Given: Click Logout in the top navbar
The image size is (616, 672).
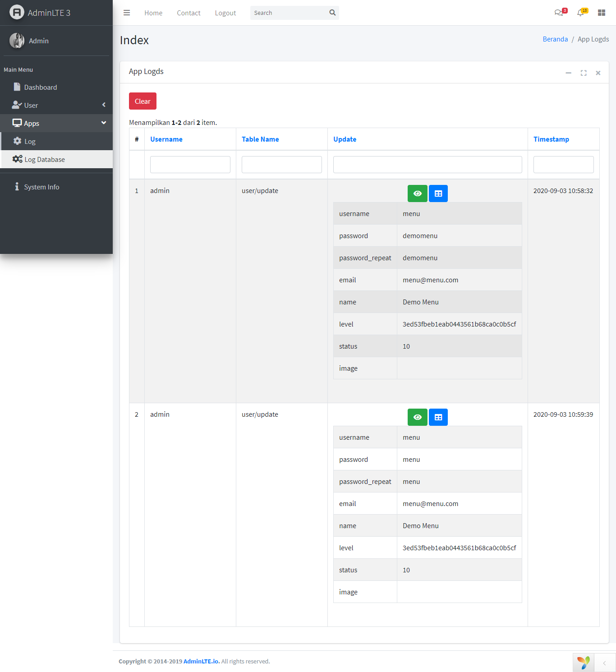Looking at the screenshot, I should pos(225,13).
